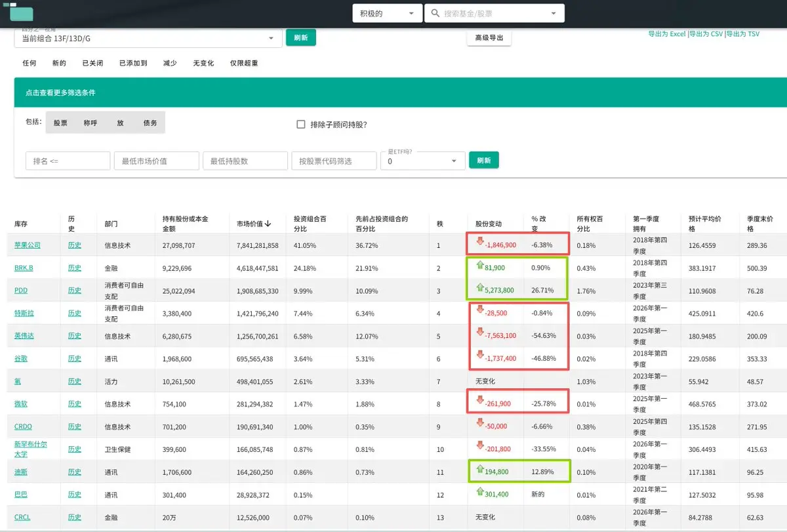
Task: Open 苹果公司 stock link
Action: [x=28, y=245]
